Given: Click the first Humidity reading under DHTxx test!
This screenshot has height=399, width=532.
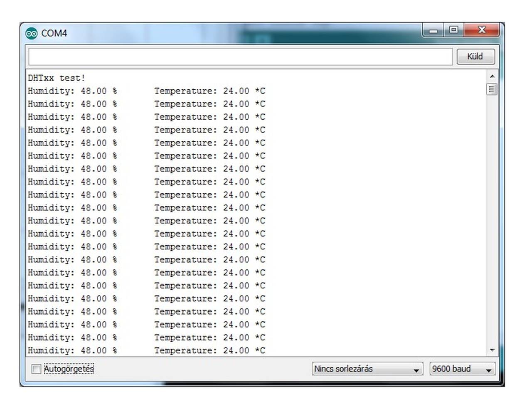Looking at the screenshot, I should tap(72, 91).
